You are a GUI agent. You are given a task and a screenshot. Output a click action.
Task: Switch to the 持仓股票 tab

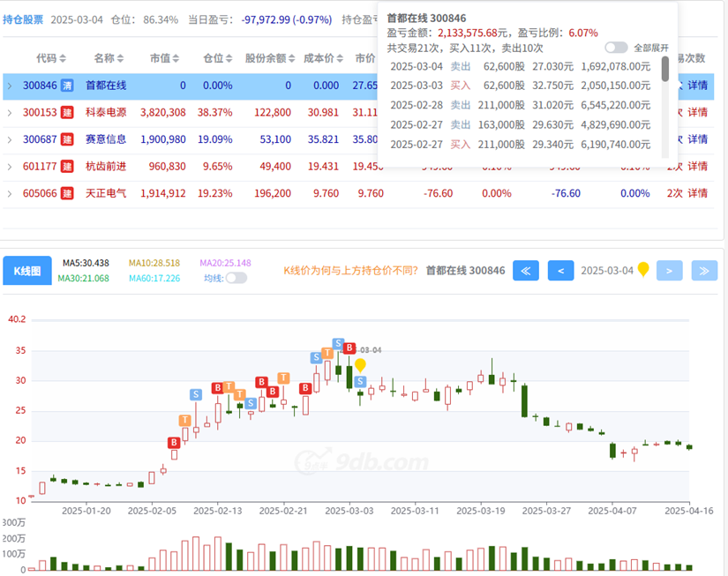23,20
